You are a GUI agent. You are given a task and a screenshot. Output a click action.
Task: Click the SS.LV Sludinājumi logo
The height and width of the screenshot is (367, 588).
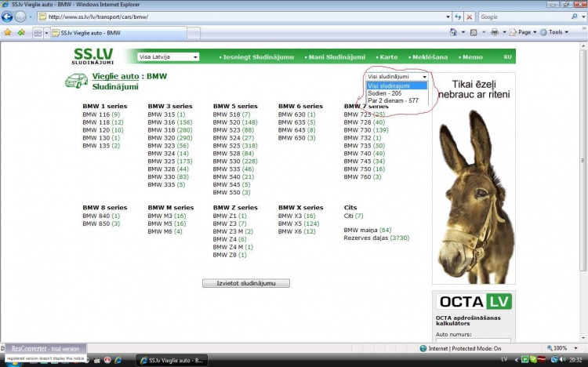coord(93,56)
